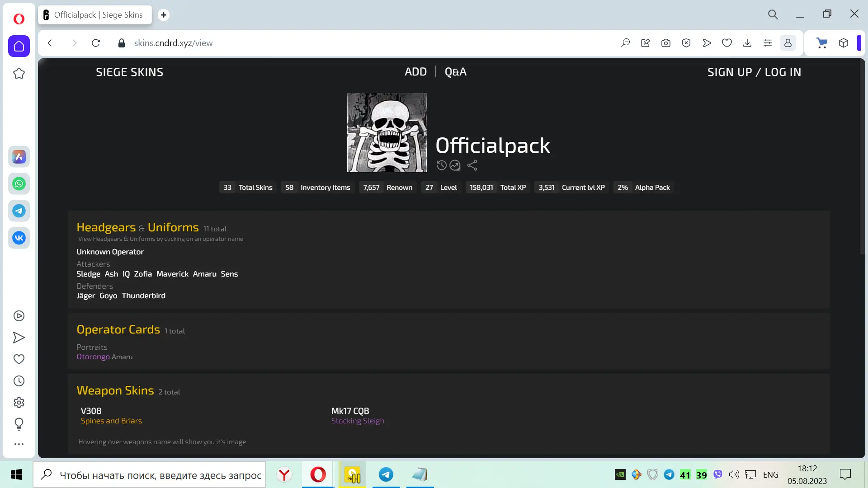Open the lightbulb tips icon in sidebar
Image resolution: width=868 pixels, height=488 pixels.
pos(19,424)
